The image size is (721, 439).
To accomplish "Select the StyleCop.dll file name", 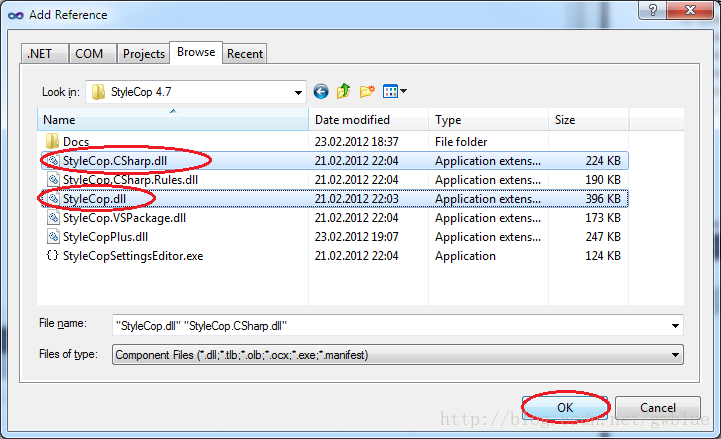I will tap(94, 199).
